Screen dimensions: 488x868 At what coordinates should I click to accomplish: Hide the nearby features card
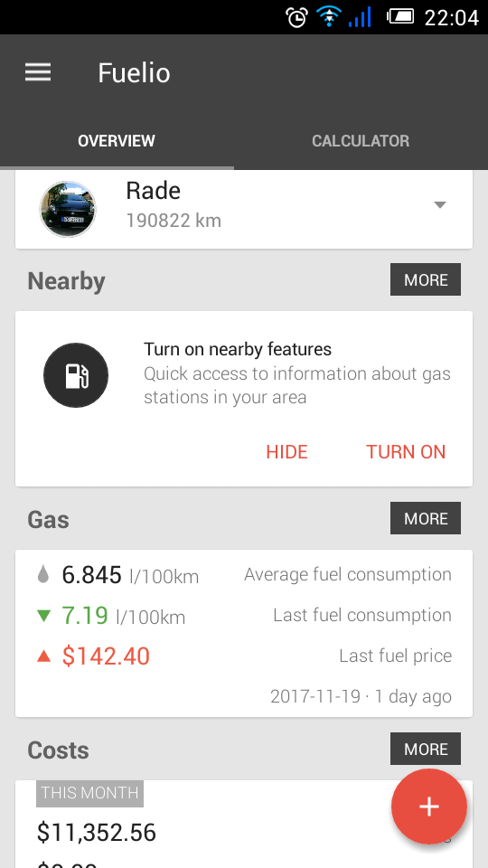click(x=286, y=452)
